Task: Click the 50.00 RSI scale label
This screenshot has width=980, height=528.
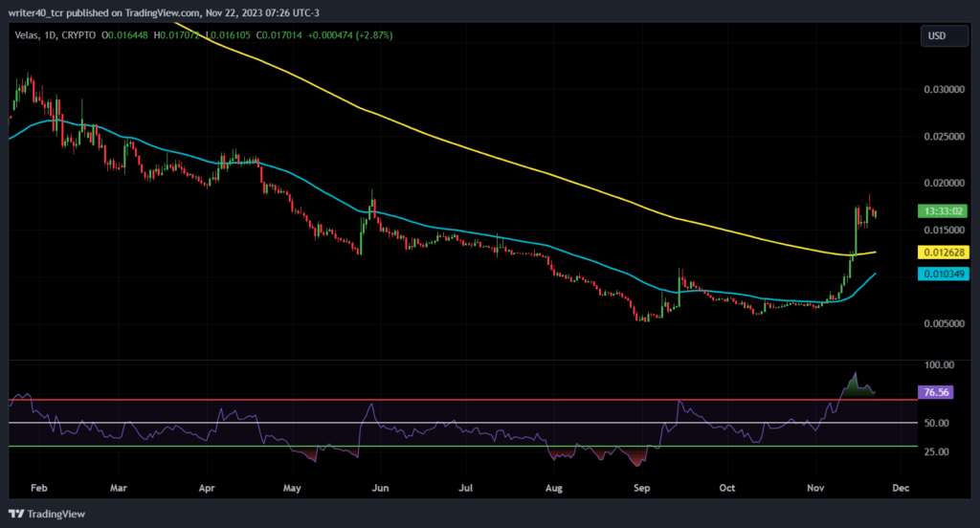Action: (936, 423)
